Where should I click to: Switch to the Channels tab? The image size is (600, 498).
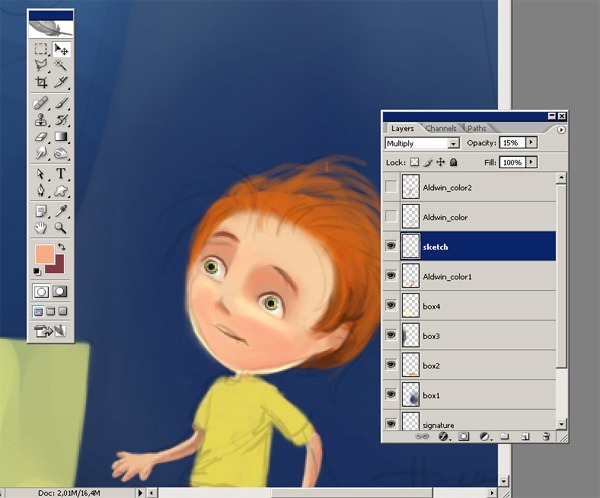(441, 129)
